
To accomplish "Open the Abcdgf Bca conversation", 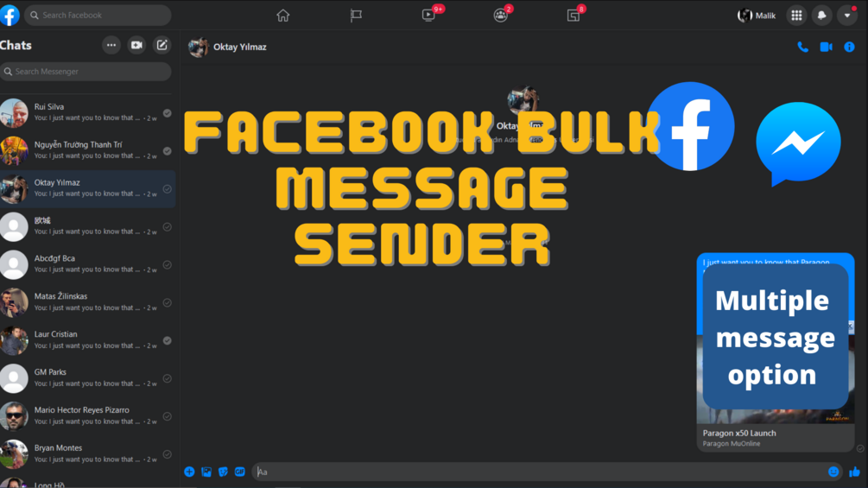I will [x=87, y=264].
